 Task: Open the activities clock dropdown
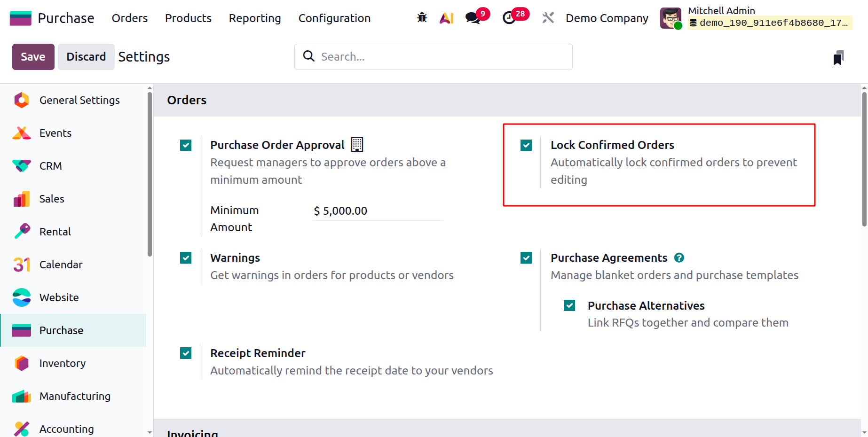(x=509, y=17)
